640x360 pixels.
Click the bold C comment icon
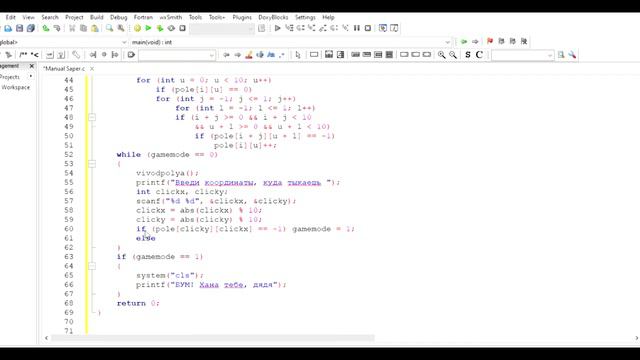click(x=479, y=55)
